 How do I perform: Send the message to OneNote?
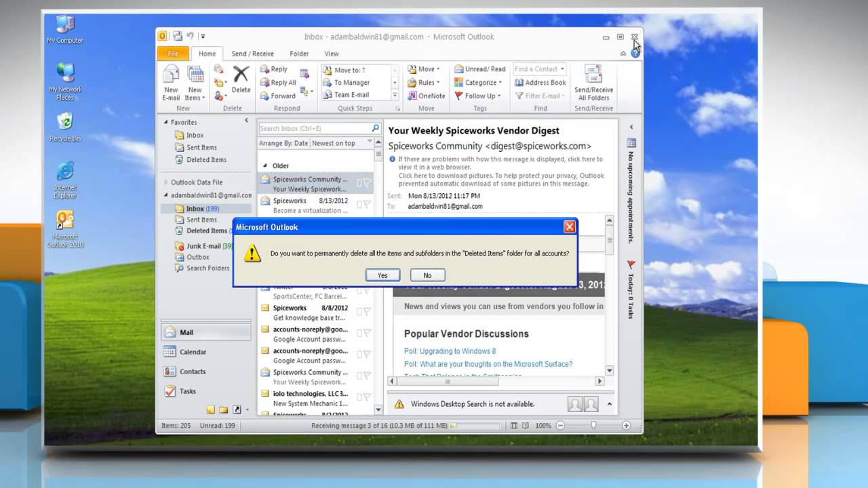(427, 96)
